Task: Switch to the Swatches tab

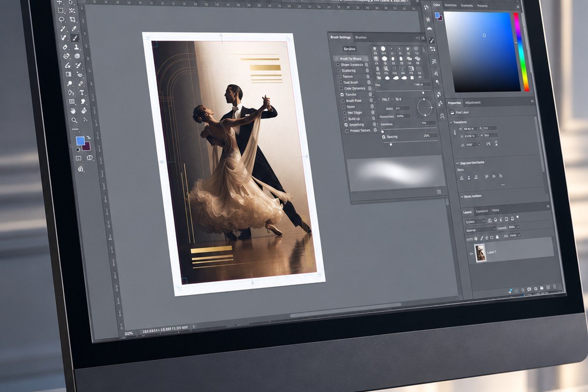Action: point(450,5)
